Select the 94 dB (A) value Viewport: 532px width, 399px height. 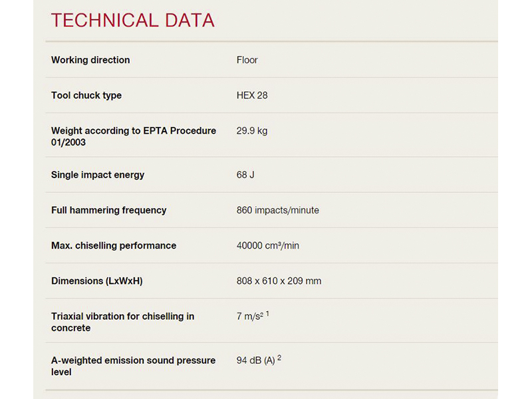click(255, 360)
